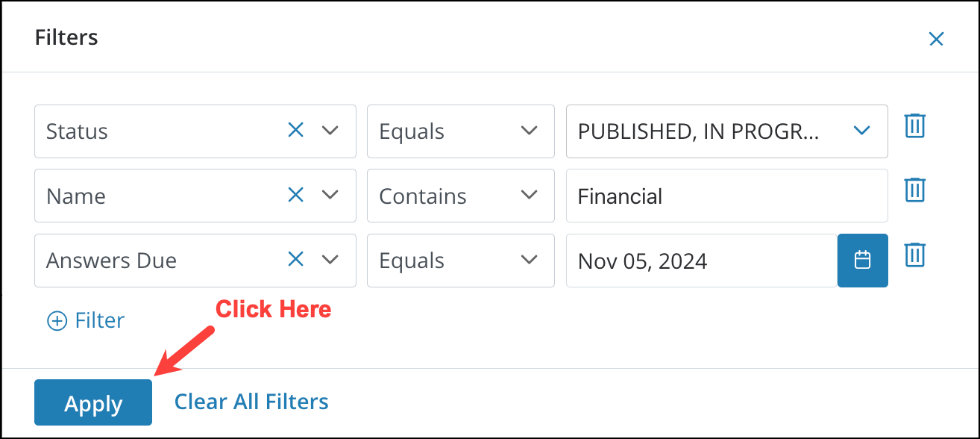Apply the configured filters
The width and height of the screenshot is (980, 439).
tap(92, 402)
